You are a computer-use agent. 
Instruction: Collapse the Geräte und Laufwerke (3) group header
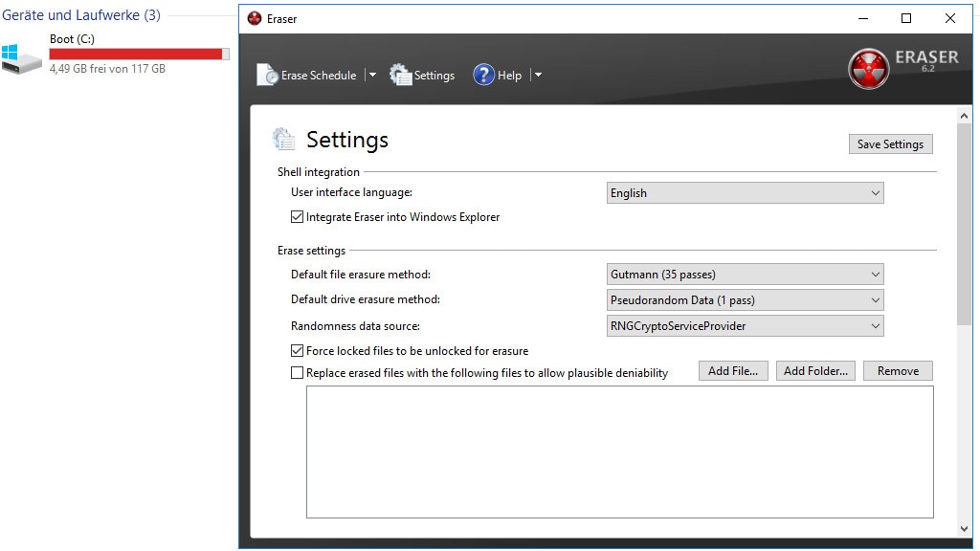click(81, 15)
